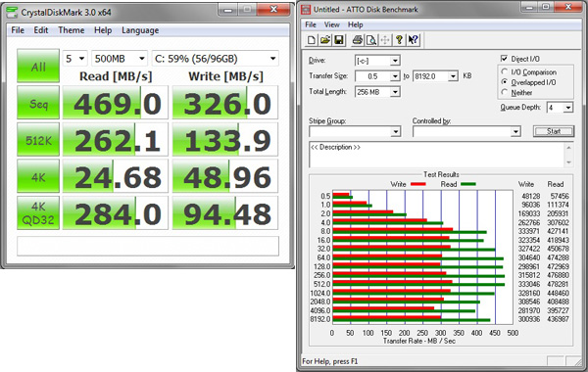The image size is (588, 372).
Task: Click the description scrollbar up arrow
Action: click(x=568, y=147)
